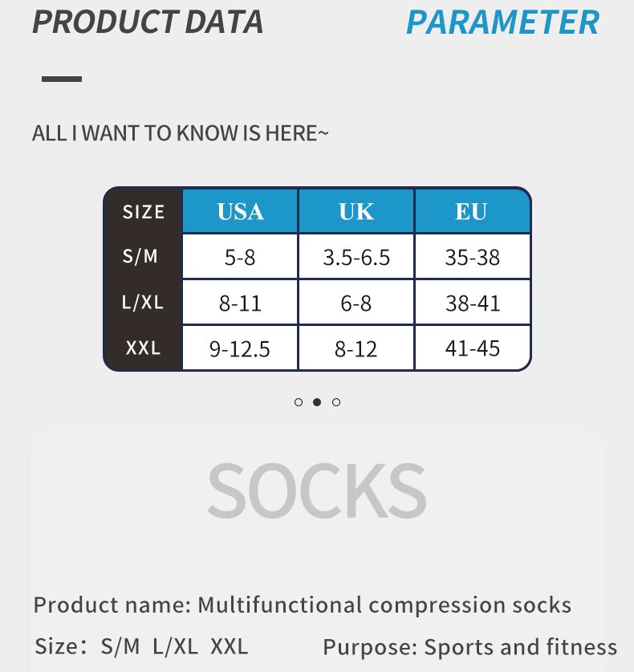Click the EU 38-41 size cell

pyautogui.click(x=472, y=303)
